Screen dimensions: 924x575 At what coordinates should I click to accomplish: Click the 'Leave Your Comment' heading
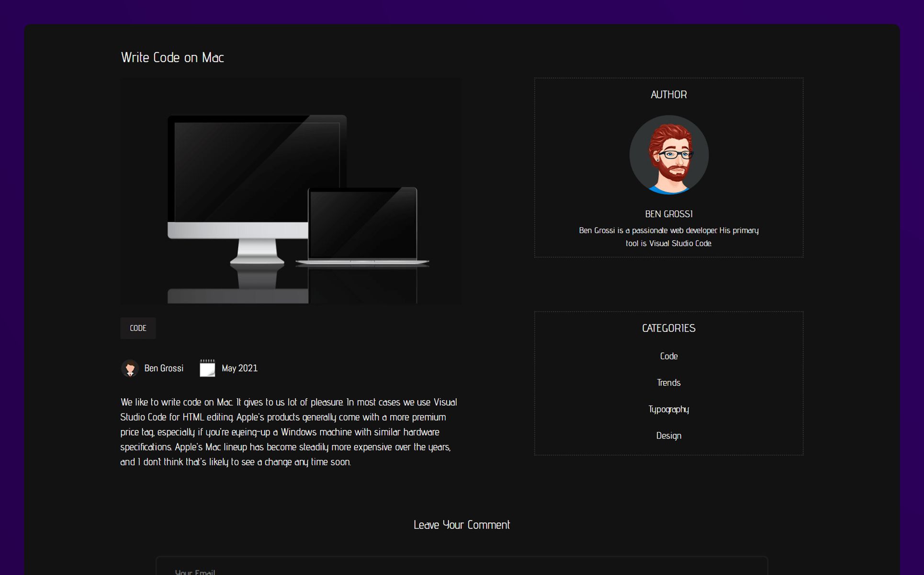pos(462,525)
